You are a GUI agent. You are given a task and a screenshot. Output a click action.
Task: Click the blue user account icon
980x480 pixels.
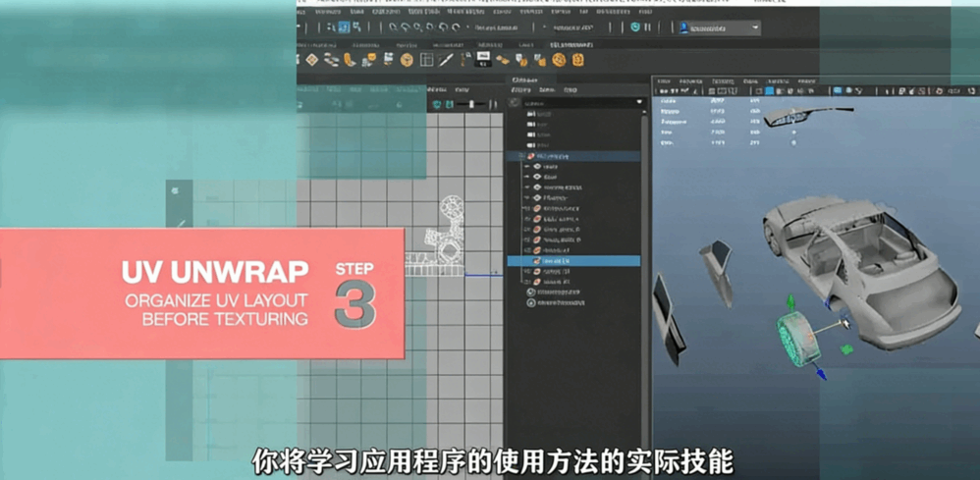pyautogui.click(x=683, y=27)
